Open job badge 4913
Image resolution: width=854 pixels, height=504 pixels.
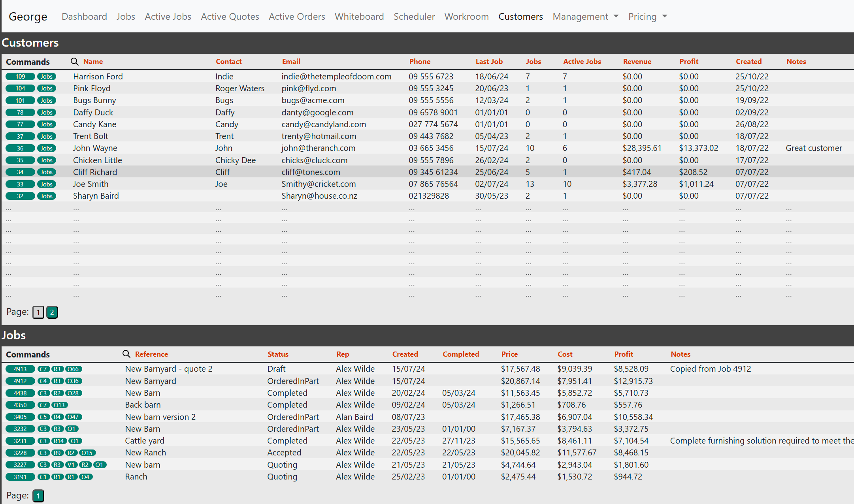[x=20, y=369]
